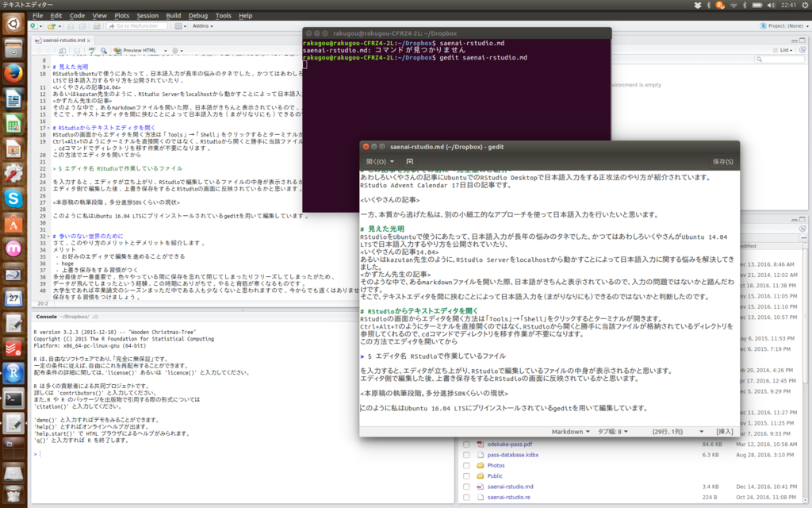The height and width of the screenshot is (508, 812).
Task: Open LibreOffice Calc from launcher
Action: [13, 124]
